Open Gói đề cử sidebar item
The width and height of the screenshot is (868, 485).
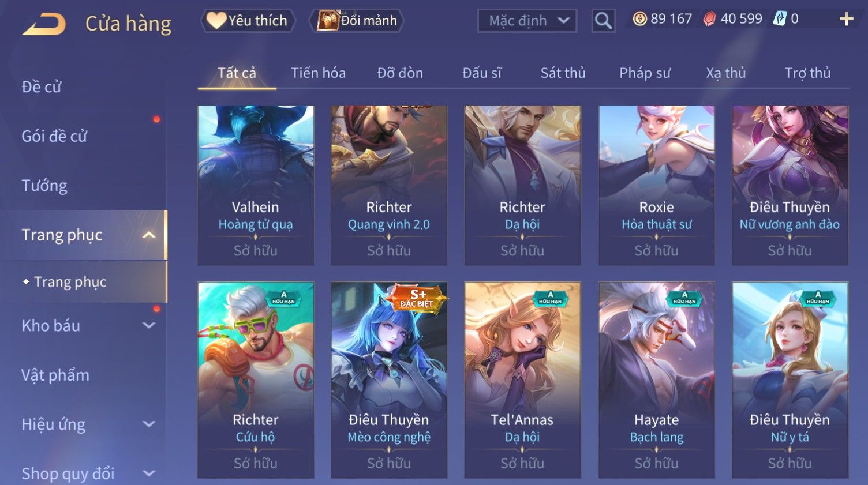54,136
